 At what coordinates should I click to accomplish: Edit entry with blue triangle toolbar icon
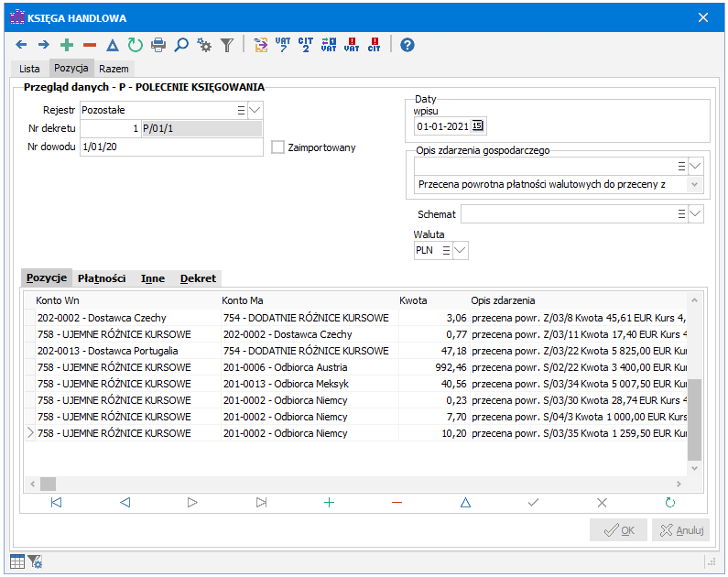pos(113,45)
